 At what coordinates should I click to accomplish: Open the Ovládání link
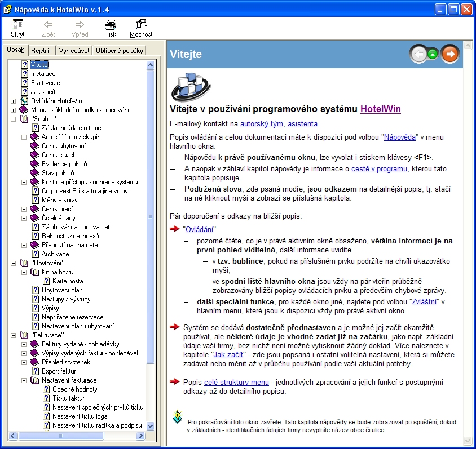click(199, 229)
